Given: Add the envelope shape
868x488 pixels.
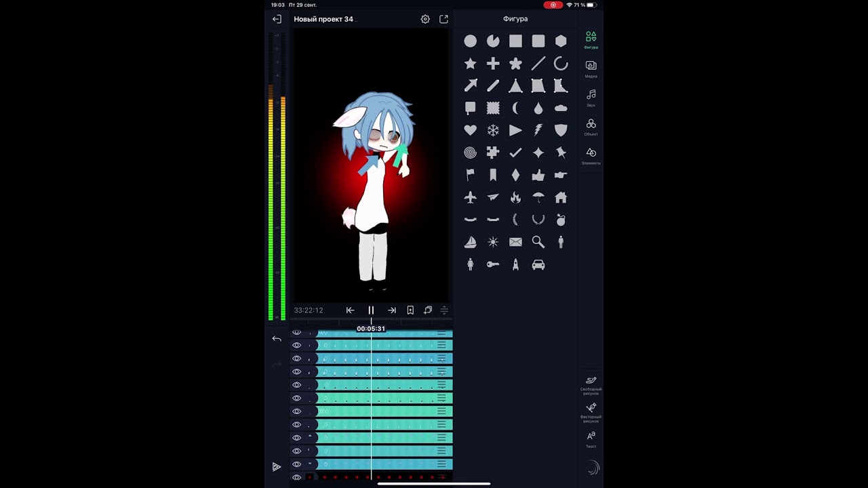Looking at the screenshot, I should click(x=515, y=242).
